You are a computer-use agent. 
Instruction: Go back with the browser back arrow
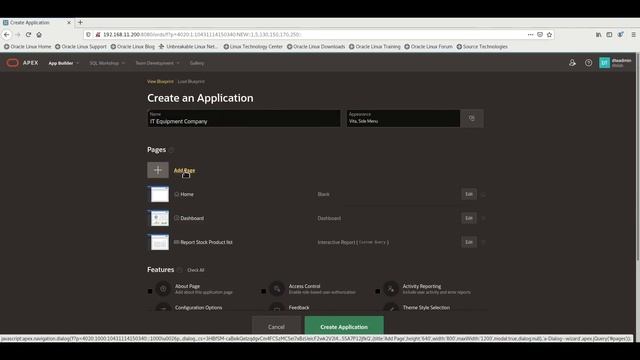pos(7,35)
